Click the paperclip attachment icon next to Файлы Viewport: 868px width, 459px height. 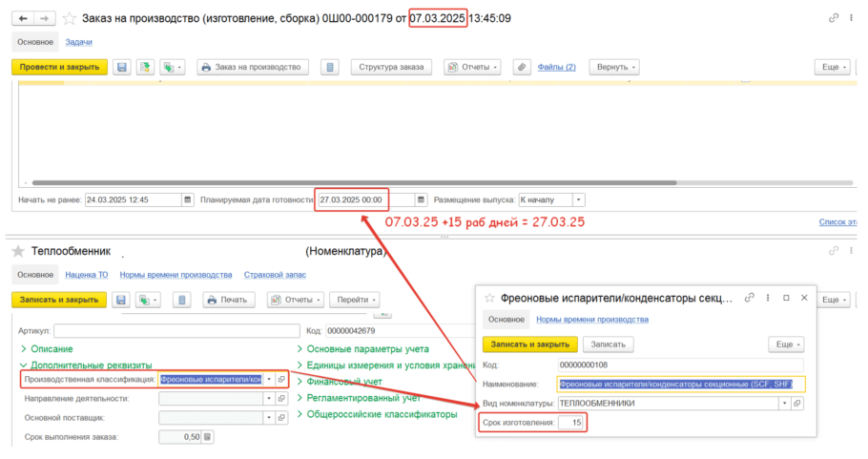[522, 67]
